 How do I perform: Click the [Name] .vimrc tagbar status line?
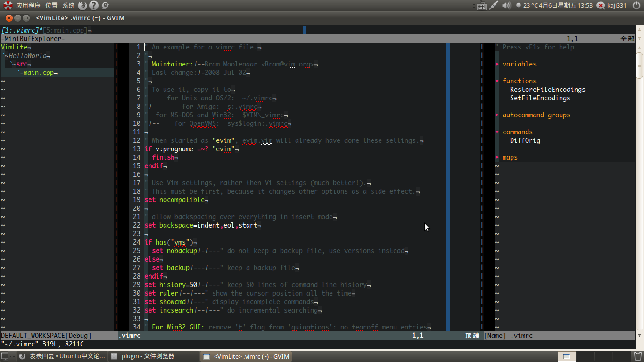(x=559, y=336)
